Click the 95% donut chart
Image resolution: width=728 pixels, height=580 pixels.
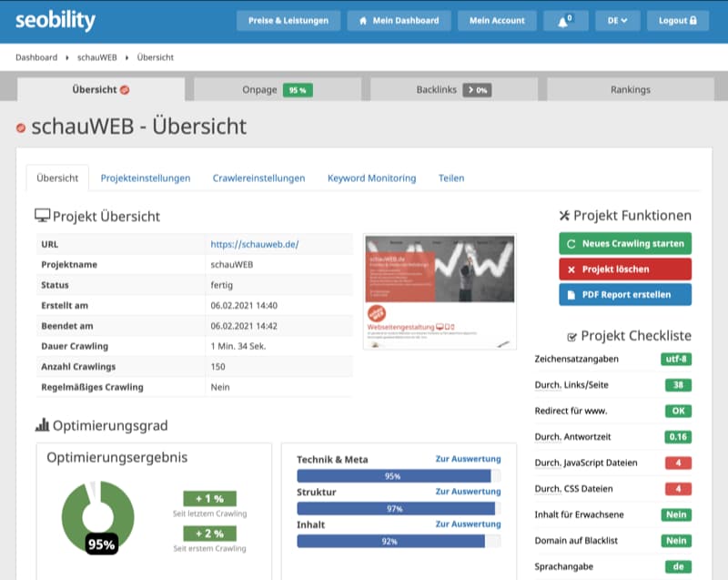click(x=98, y=517)
